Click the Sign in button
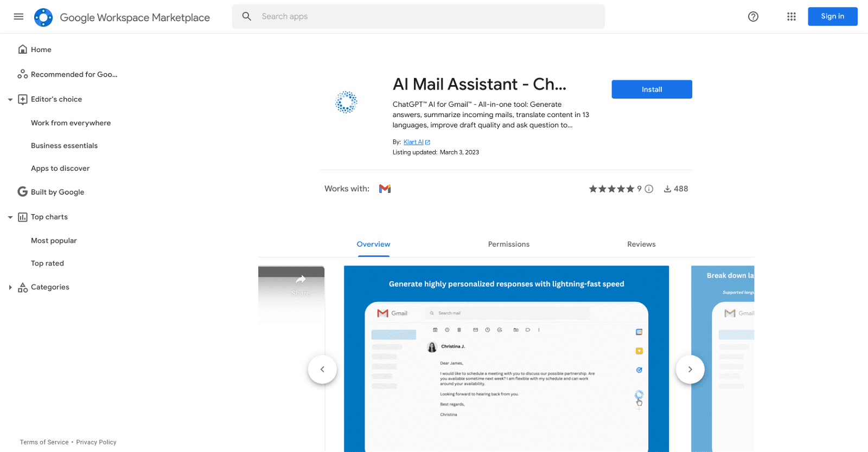Viewport: 868px width, 452px height. (x=832, y=16)
